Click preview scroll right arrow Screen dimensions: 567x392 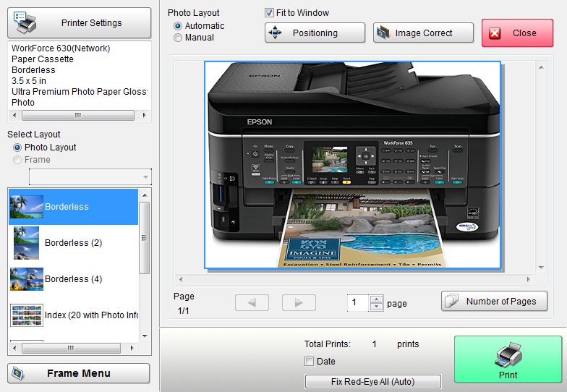click(528, 279)
